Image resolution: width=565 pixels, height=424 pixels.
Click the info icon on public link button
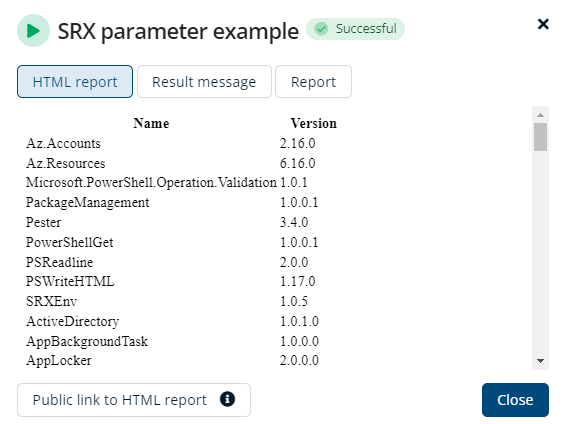pos(227,399)
